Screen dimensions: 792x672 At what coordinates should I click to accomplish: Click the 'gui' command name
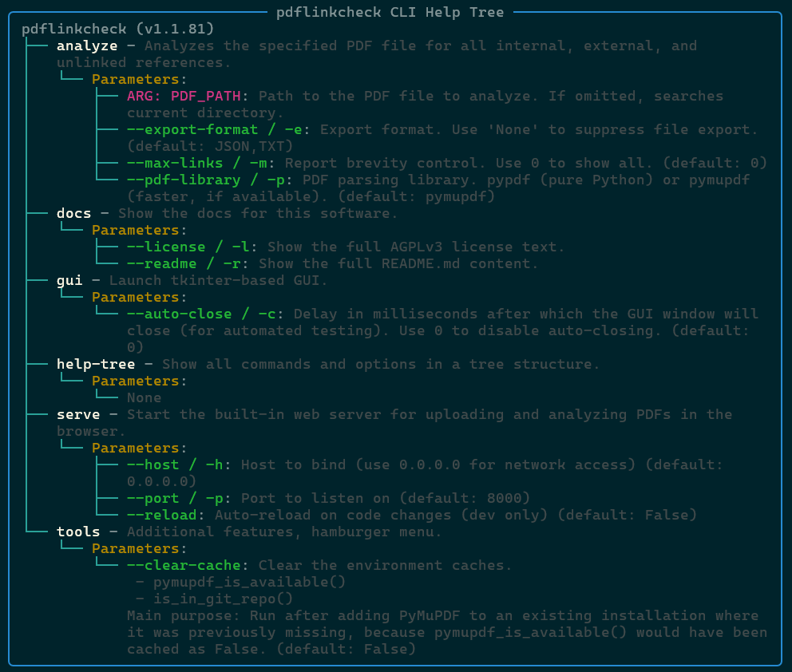69,280
